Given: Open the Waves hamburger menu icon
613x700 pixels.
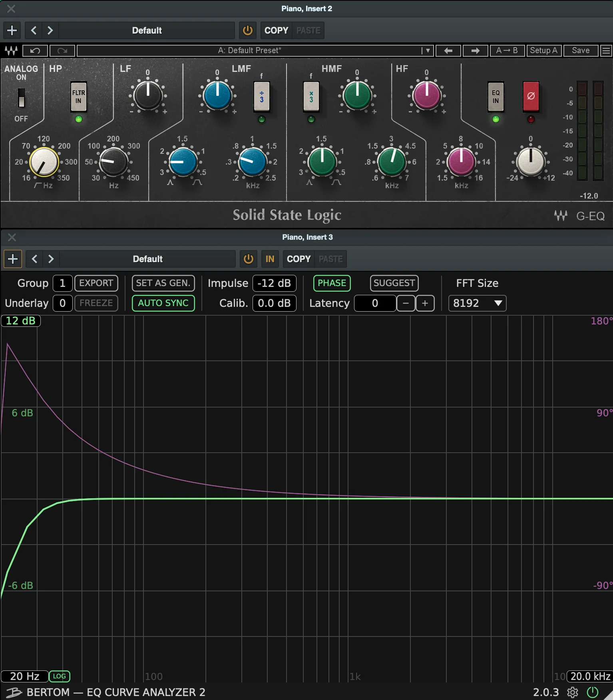Looking at the screenshot, I should [606, 51].
